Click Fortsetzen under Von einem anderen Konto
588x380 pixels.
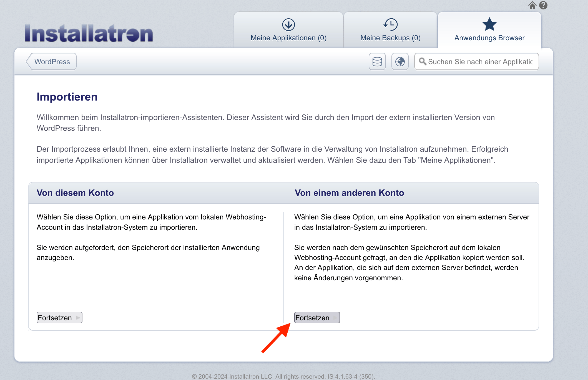point(317,317)
